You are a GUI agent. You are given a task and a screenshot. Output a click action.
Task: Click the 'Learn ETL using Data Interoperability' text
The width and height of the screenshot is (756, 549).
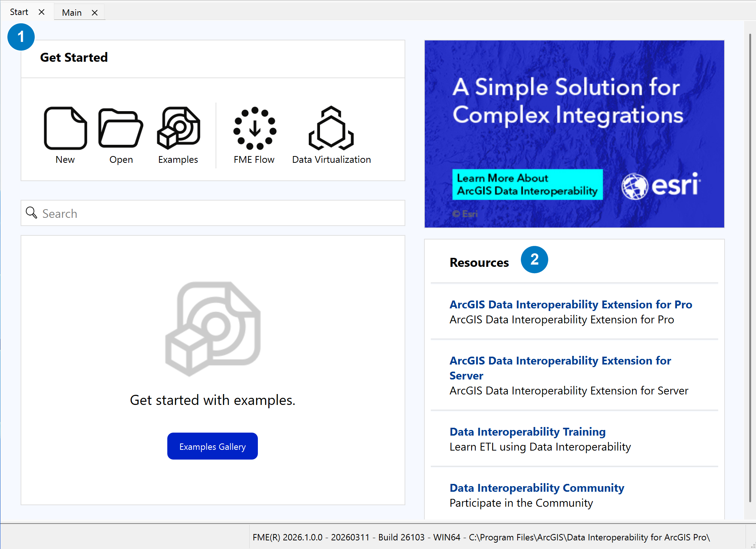540,447
